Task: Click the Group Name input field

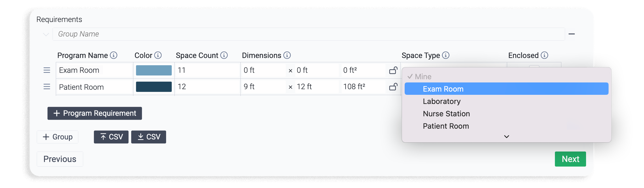Action: pyautogui.click(x=308, y=34)
